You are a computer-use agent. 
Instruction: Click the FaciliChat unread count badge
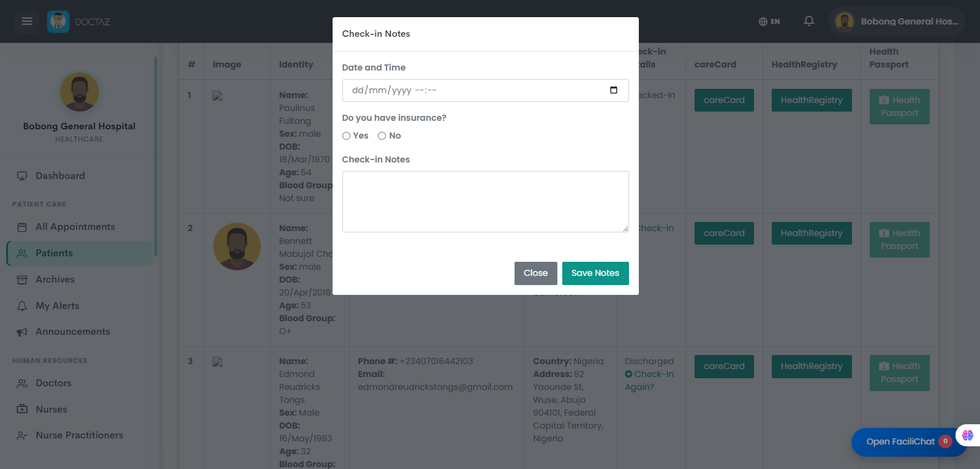coord(945,441)
